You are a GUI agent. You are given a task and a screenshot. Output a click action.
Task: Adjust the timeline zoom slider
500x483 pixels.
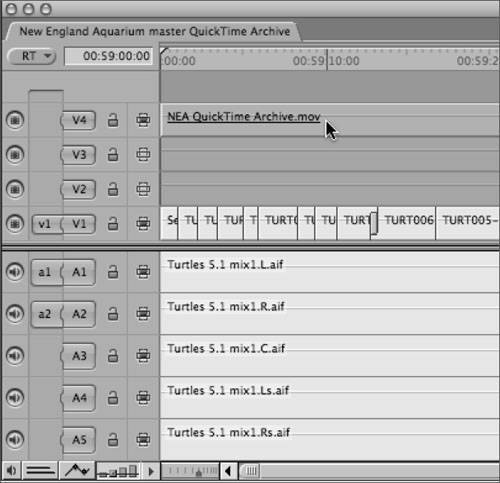pyautogui.click(x=190, y=471)
